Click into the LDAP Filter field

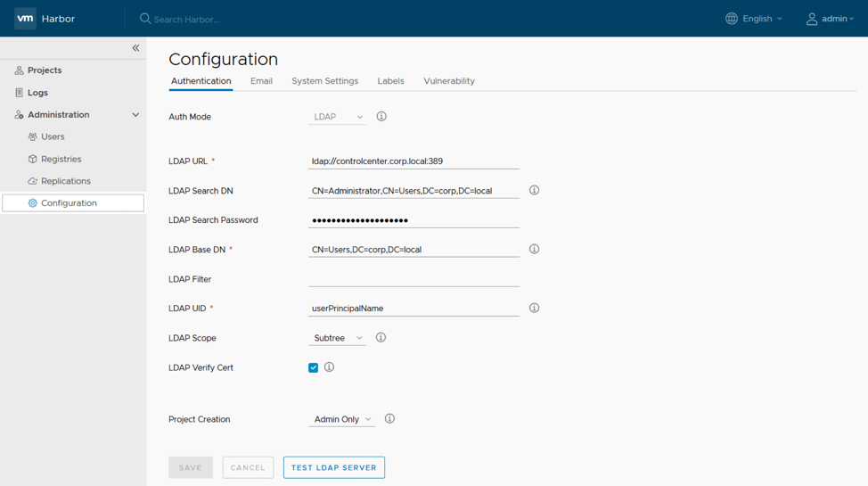click(414, 279)
